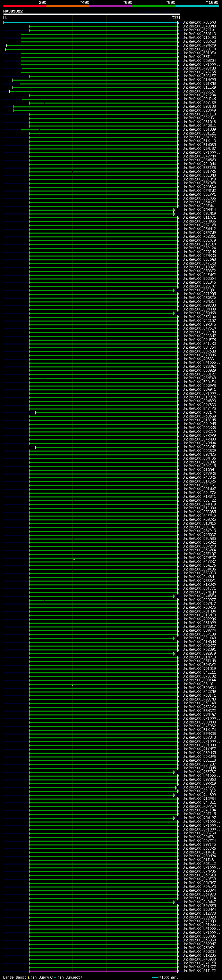Select hit label UniRef100_C9LAB5
The image size is (222, 980).
point(199,539)
